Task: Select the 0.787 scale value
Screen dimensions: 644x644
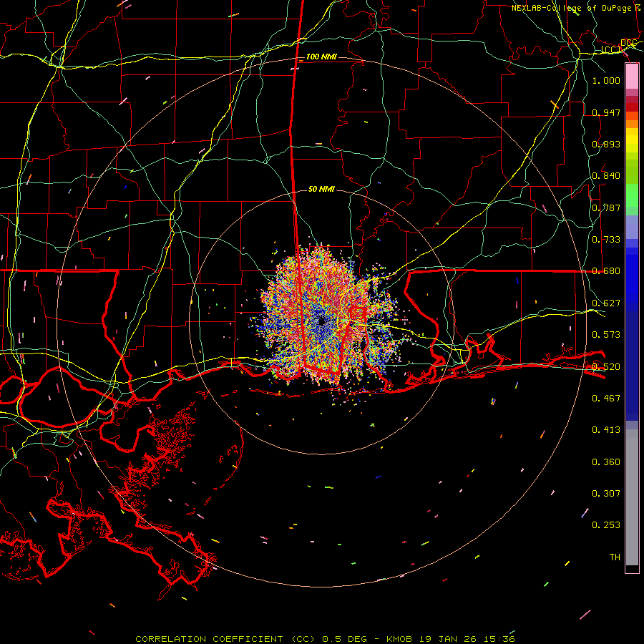Action: 606,208
